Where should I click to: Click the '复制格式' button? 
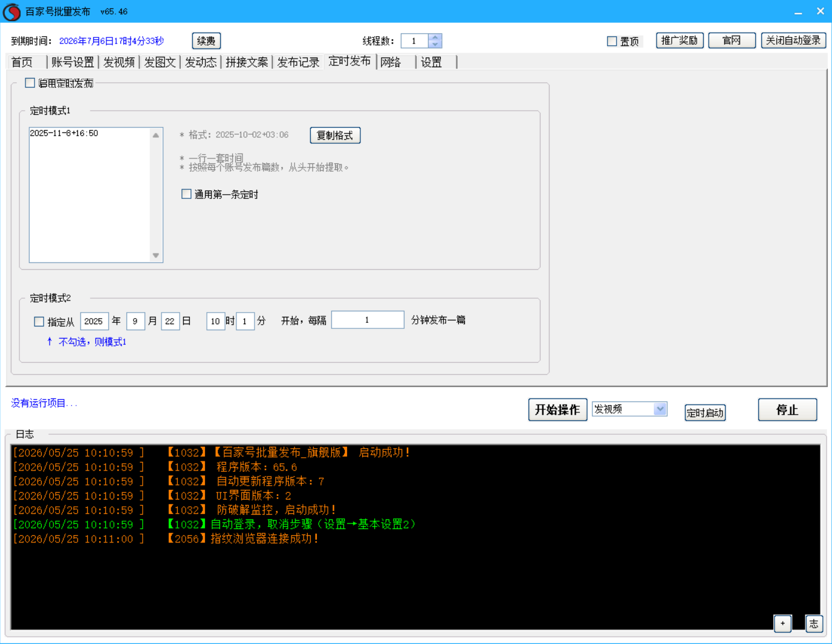335,135
